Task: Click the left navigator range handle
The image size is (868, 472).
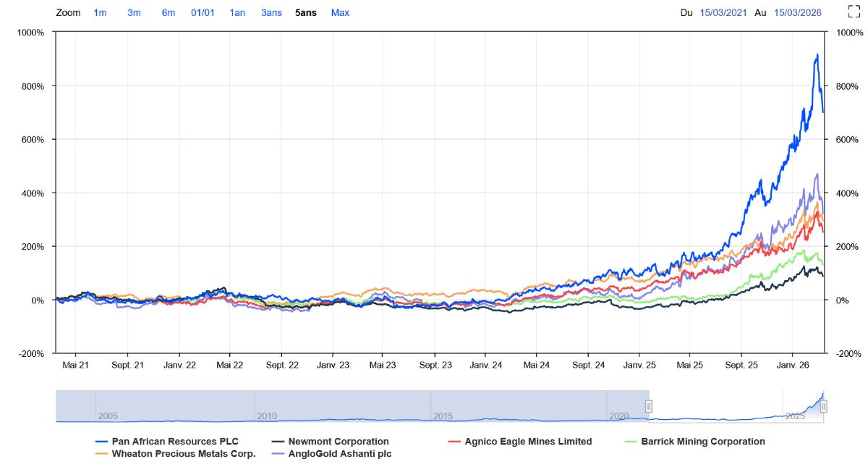Action: click(x=649, y=406)
